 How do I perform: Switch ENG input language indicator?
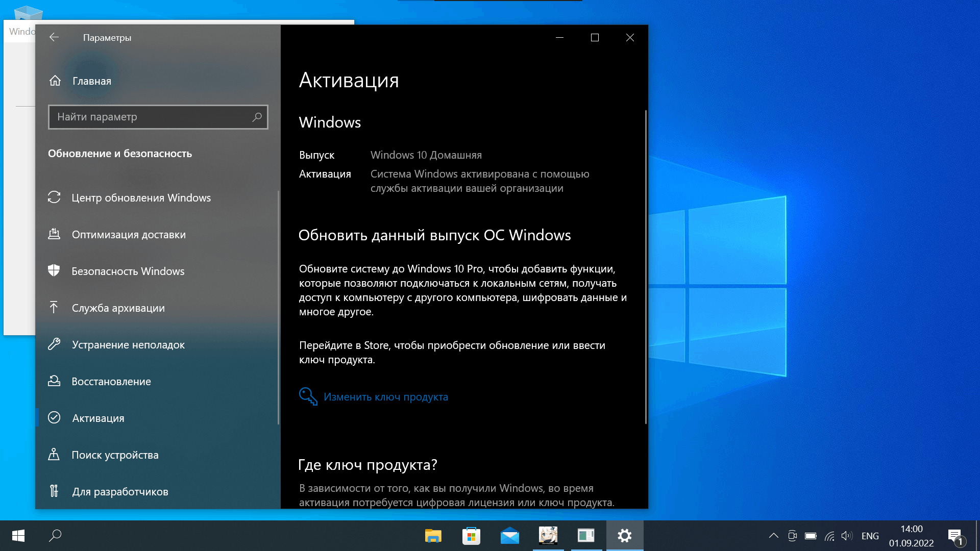click(x=870, y=536)
